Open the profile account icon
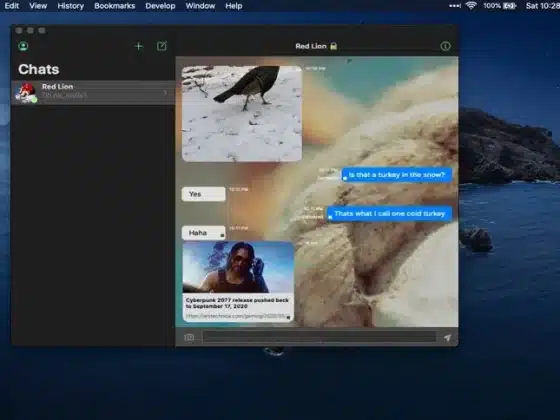The height and width of the screenshot is (420, 560). [24, 46]
